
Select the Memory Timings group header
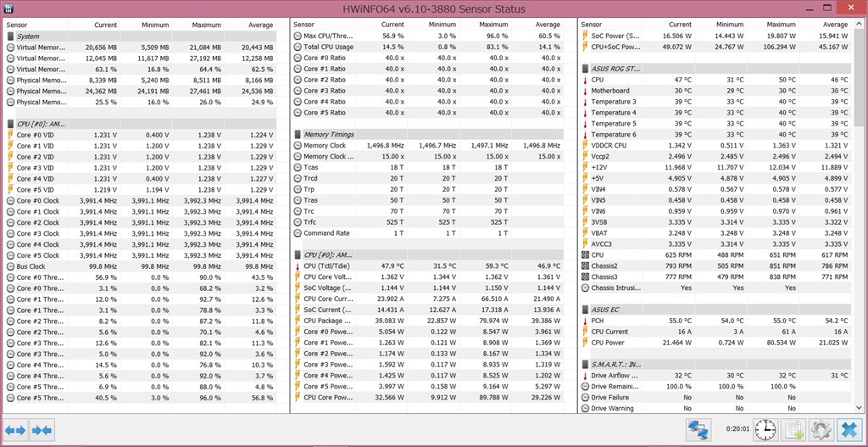pyautogui.click(x=428, y=135)
